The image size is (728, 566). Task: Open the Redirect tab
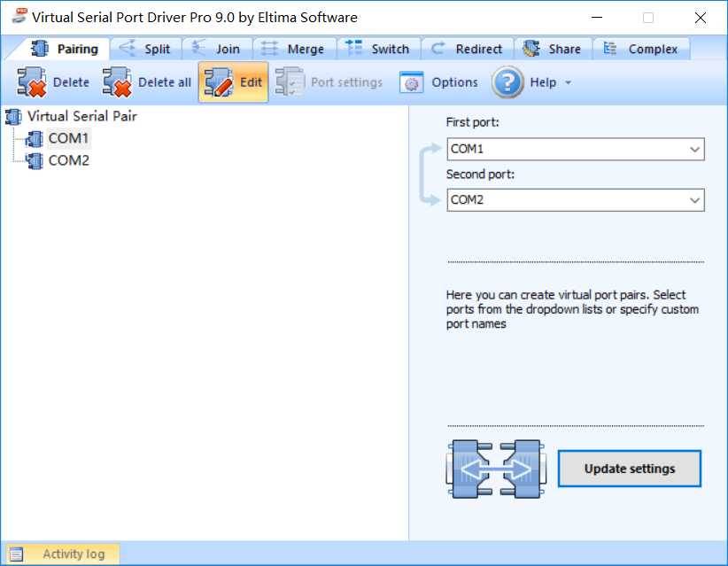point(467,49)
